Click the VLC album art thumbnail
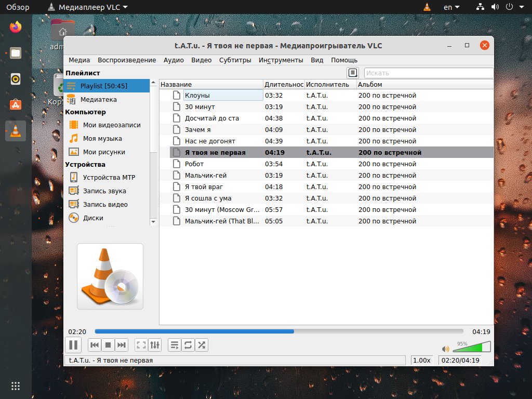This screenshot has height=399, width=532. (x=110, y=276)
